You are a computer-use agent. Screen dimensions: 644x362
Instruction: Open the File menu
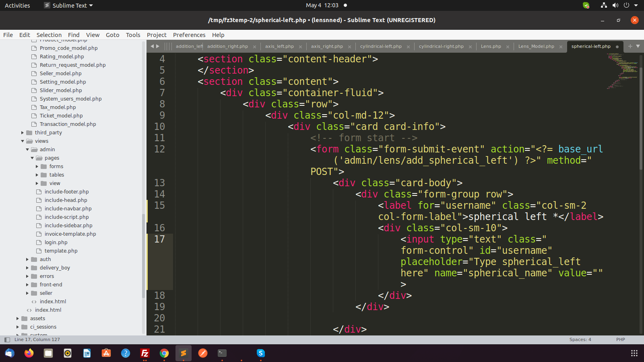pos(8,35)
